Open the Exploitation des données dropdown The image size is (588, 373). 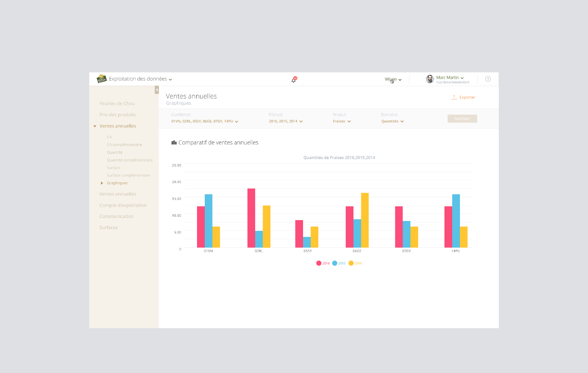click(x=141, y=79)
